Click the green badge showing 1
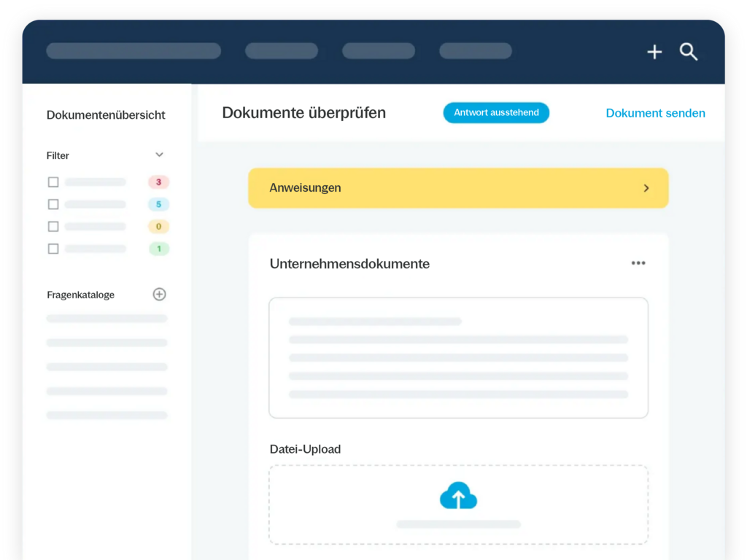747x560 pixels. 158,249
